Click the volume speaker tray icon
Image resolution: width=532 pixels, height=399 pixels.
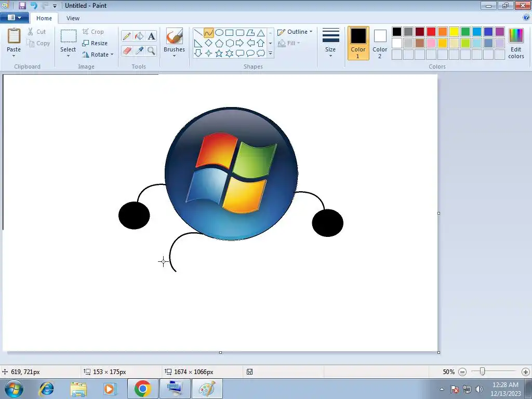pos(479,389)
